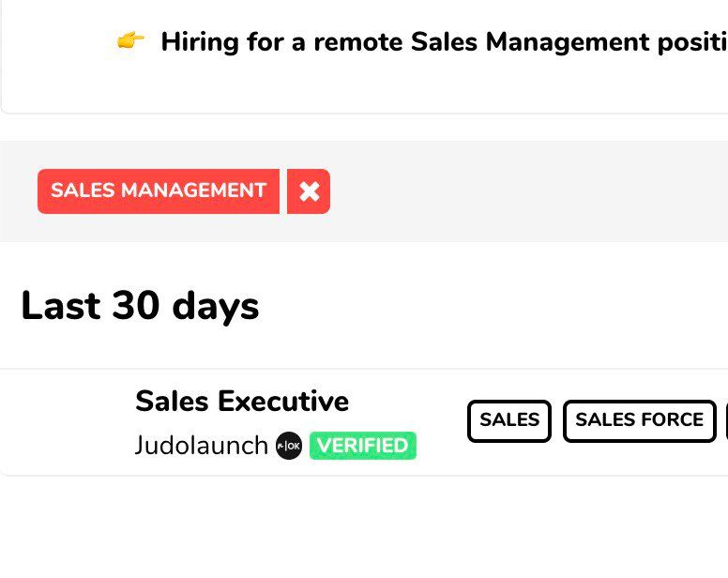
Task: Click the "Last 30 days" heading
Action: tap(140, 306)
